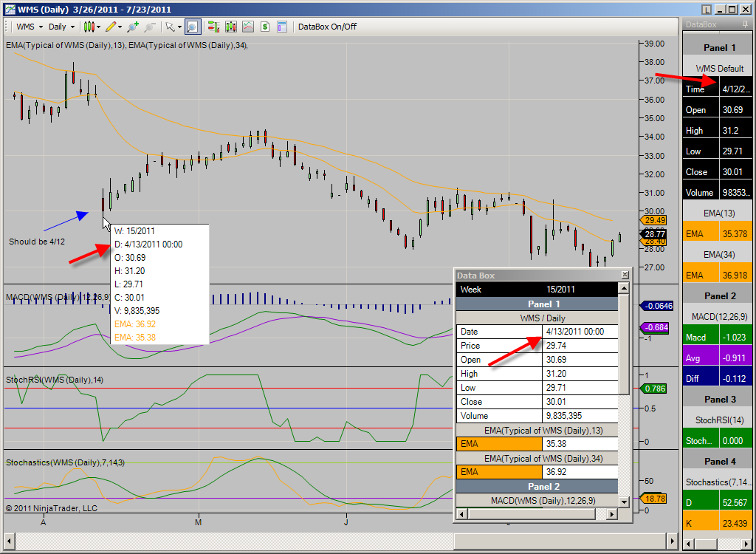Select Panel 3 header in side DataBox
The image size is (756, 554).
tap(718, 399)
